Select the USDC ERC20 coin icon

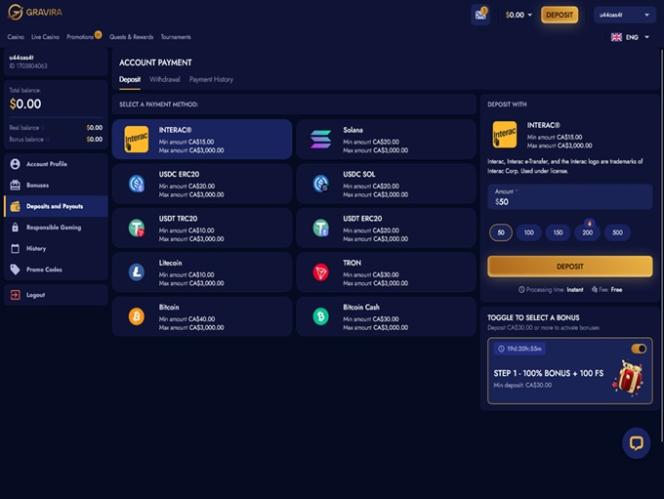(x=136, y=183)
